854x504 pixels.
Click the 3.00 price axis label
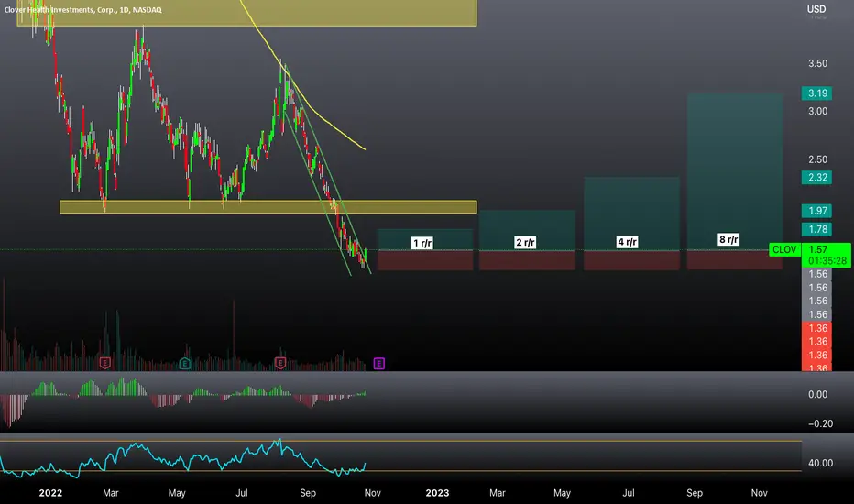click(817, 111)
